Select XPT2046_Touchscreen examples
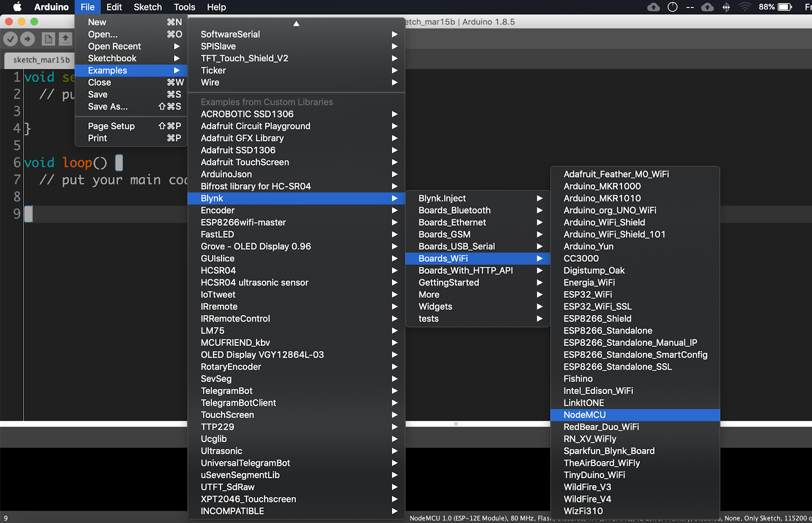Screen dimensions: 812x523 click(296, 499)
